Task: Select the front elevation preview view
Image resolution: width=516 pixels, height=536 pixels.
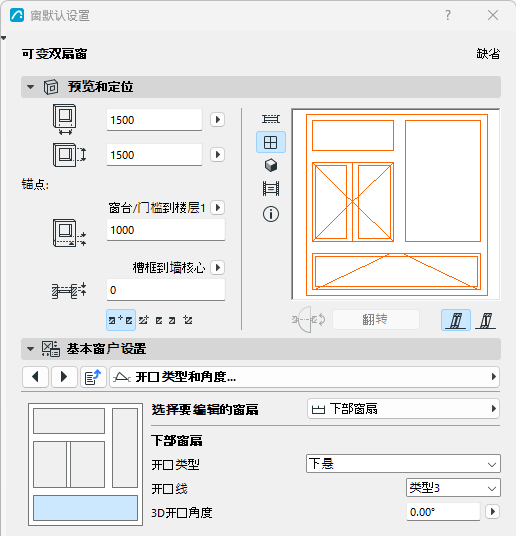Action: (x=271, y=142)
